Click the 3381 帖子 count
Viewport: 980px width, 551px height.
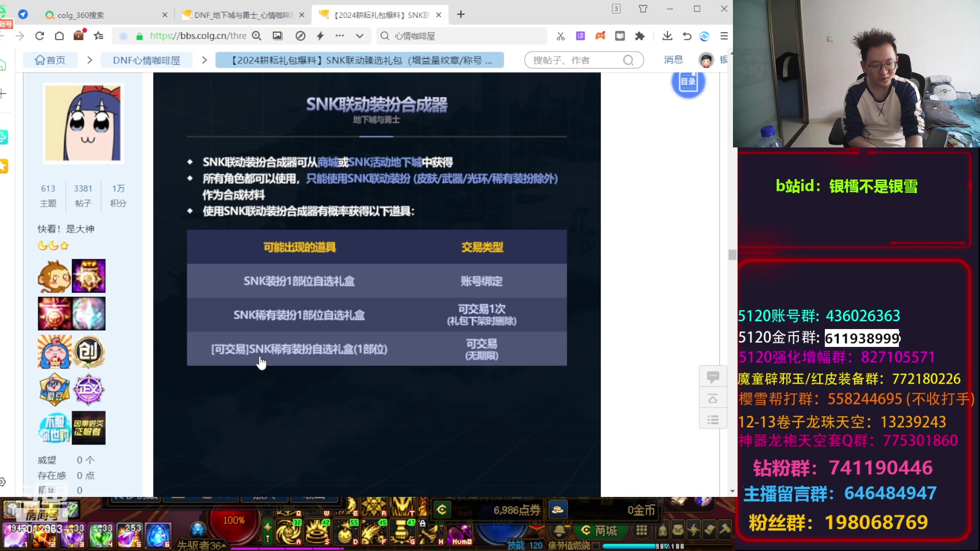pyautogui.click(x=83, y=195)
